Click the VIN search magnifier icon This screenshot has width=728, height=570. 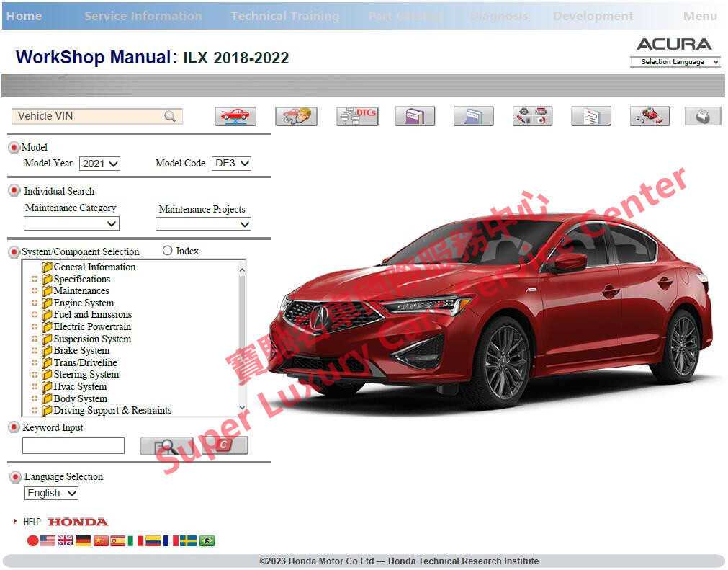tap(170, 116)
